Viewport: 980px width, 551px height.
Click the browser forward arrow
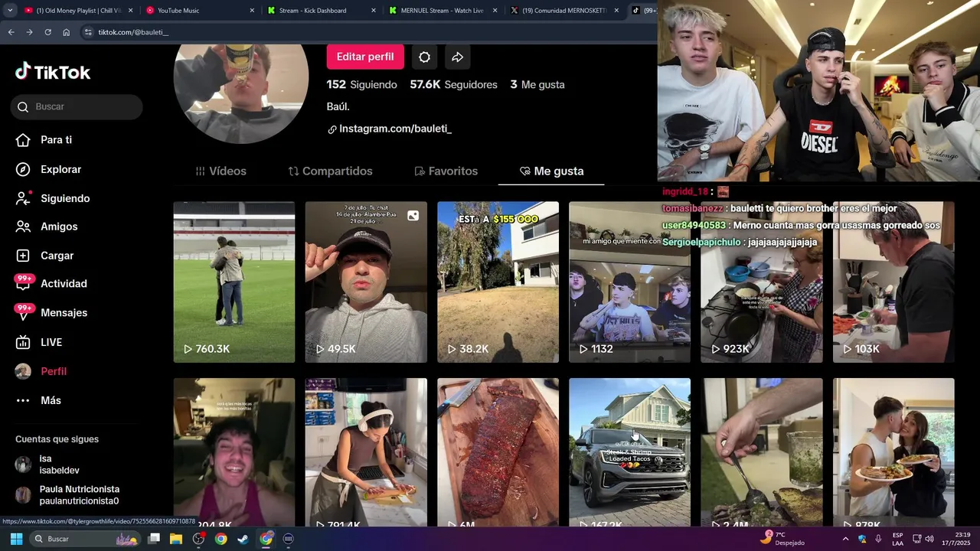pos(29,32)
